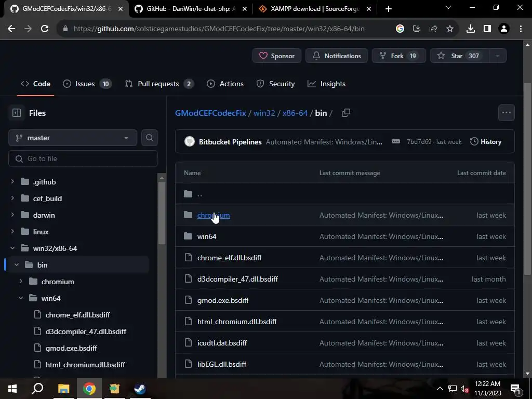Expand the chromium tree folder chevron
Viewport: 532px width, 399px height.
click(x=21, y=282)
